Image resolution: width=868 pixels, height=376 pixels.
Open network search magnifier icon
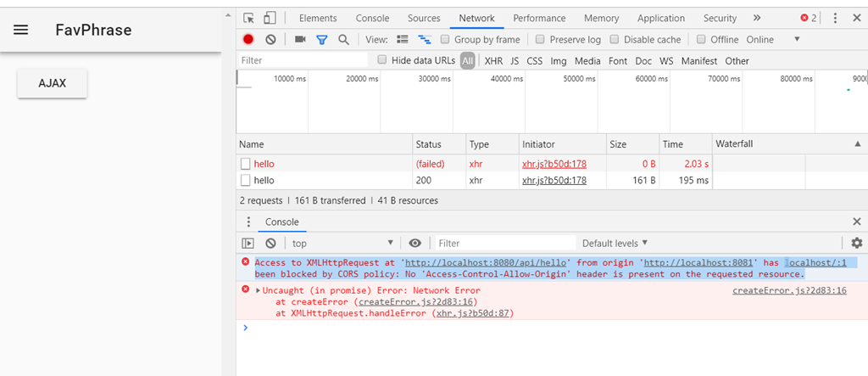coord(343,39)
